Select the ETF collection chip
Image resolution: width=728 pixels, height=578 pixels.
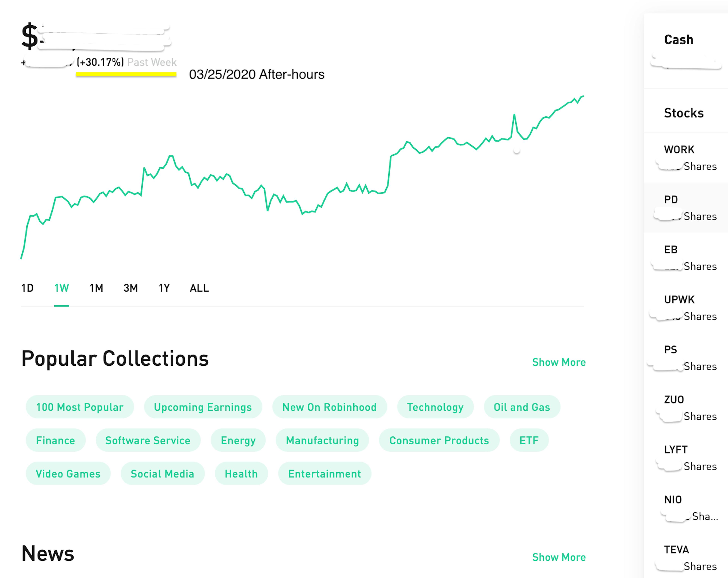click(x=529, y=440)
